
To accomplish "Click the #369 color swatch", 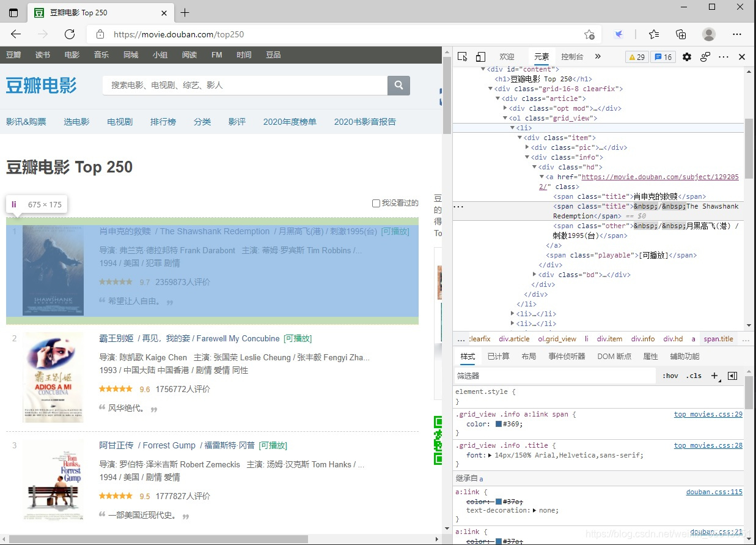I will tap(499, 424).
